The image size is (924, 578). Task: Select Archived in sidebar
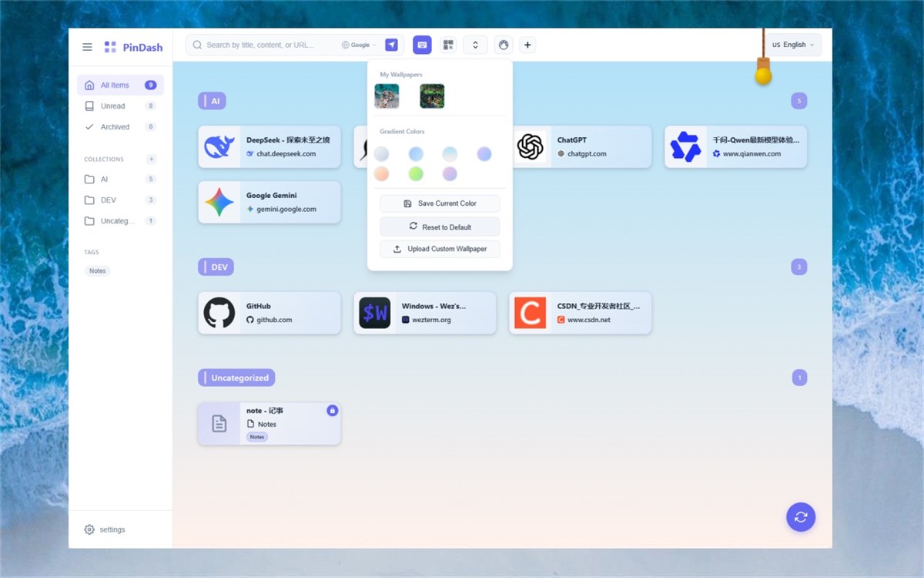pos(120,126)
